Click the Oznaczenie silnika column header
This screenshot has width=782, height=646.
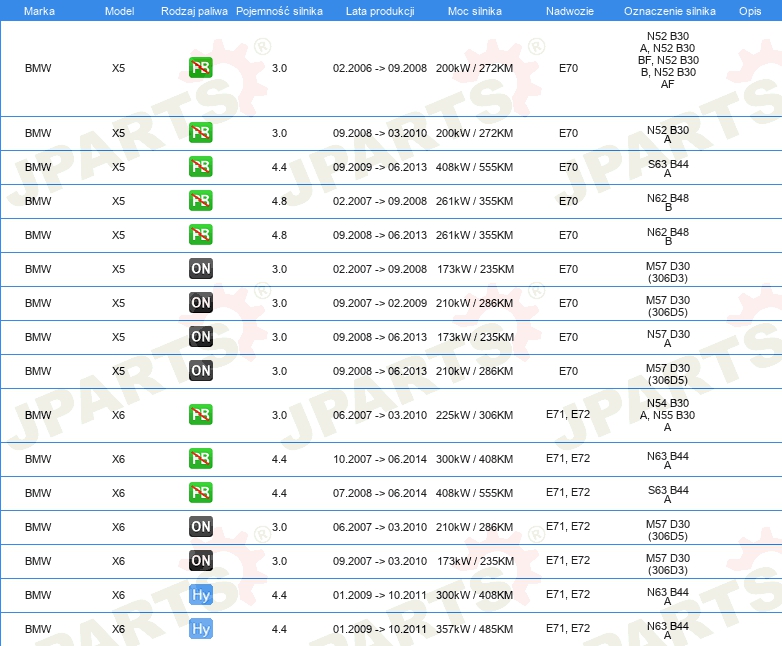coord(667,10)
